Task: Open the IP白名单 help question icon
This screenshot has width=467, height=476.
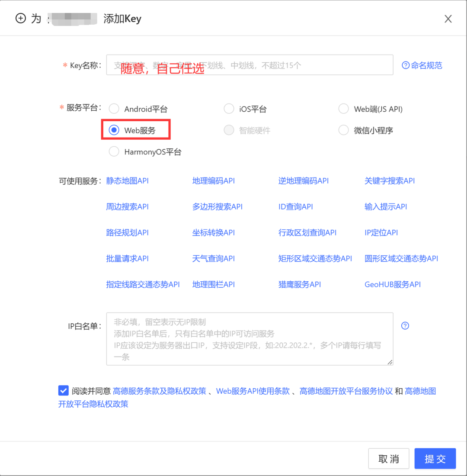Action: pyautogui.click(x=405, y=326)
